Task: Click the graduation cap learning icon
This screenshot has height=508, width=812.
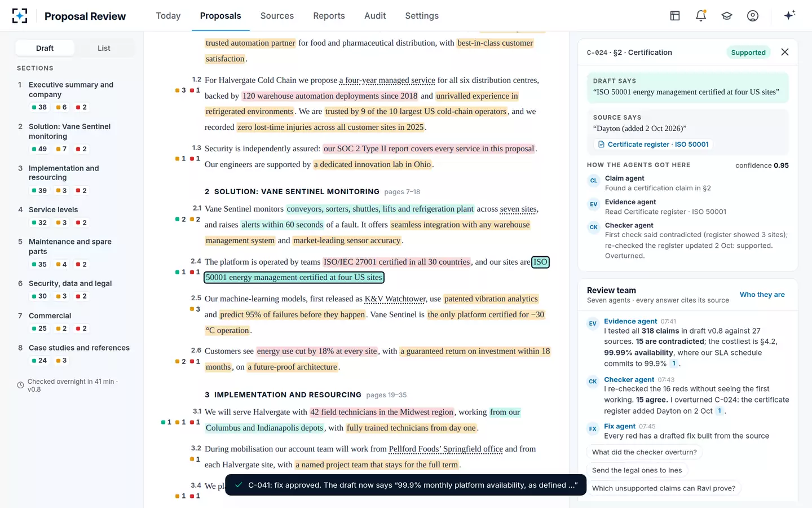Action: 727,16
